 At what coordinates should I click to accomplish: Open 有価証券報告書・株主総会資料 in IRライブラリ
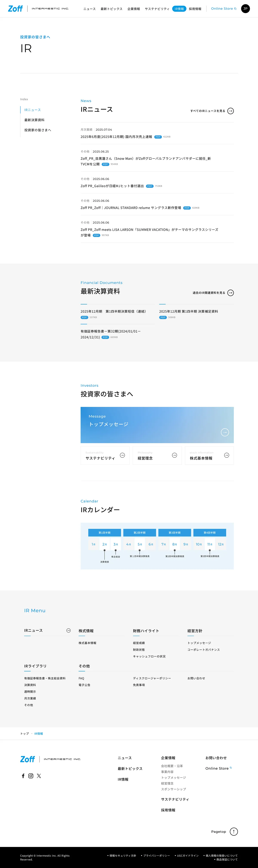click(x=45, y=678)
